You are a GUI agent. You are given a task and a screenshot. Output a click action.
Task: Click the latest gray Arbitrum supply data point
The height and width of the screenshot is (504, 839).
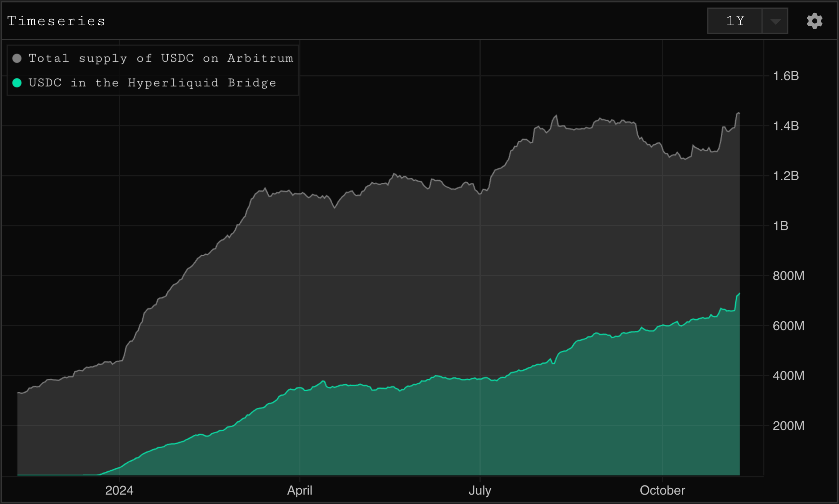739,113
